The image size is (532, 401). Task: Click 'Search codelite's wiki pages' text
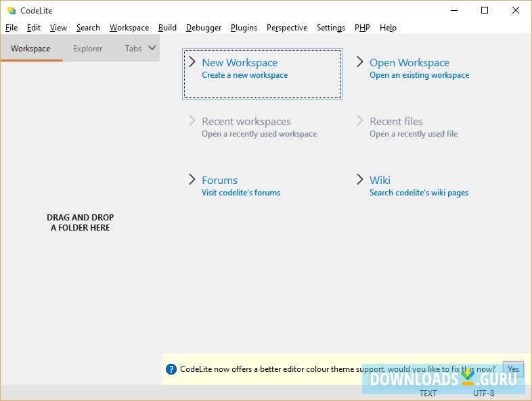(419, 193)
